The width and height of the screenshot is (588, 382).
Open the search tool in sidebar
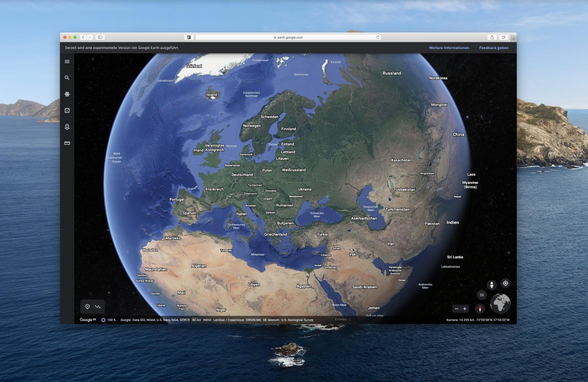pos(67,78)
